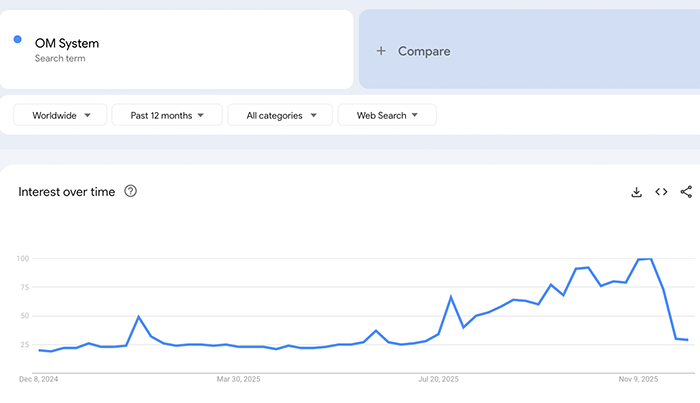Download the Interest over time data
Viewport: 700px width, 403px height.
pyautogui.click(x=636, y=192)
